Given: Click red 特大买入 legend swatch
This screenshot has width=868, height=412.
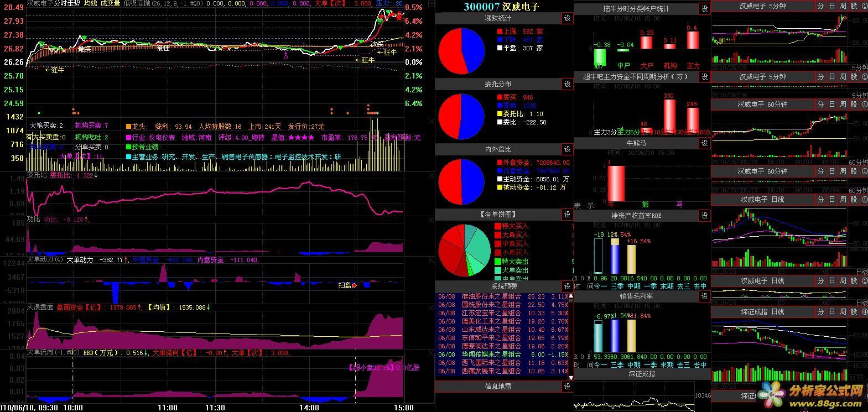Looking at the screenshot, I should tap(498, 226).
